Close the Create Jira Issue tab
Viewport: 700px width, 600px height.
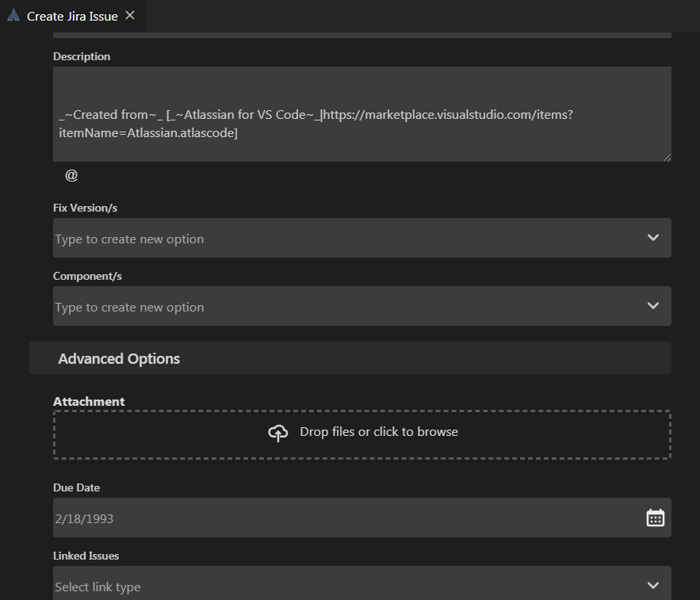[x=130, y=15]
